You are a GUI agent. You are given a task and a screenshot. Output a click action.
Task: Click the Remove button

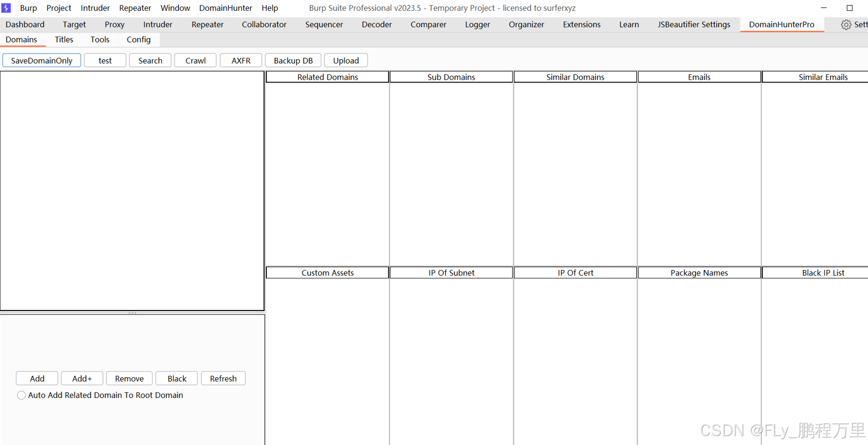tap(129, 378)
